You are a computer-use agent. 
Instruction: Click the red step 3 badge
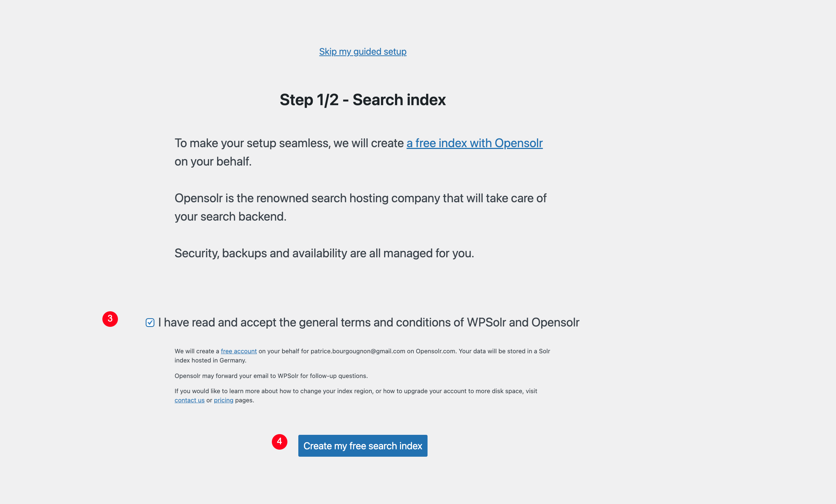(x=110, y=319)
